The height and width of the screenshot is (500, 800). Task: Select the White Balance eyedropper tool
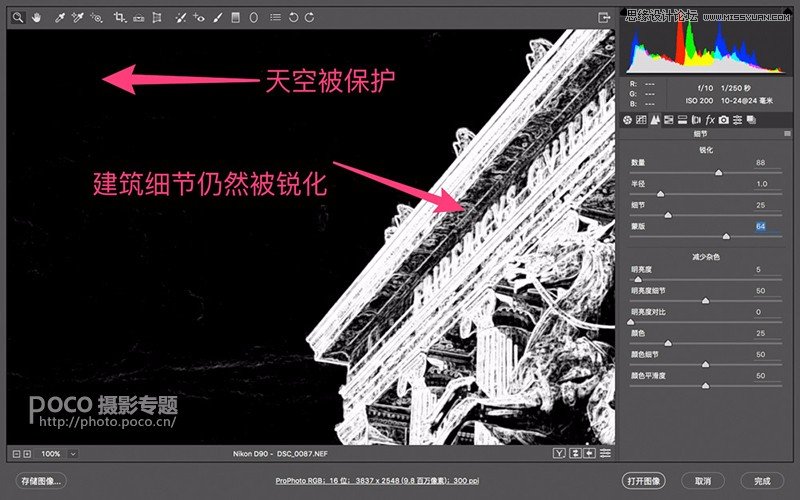60,17
